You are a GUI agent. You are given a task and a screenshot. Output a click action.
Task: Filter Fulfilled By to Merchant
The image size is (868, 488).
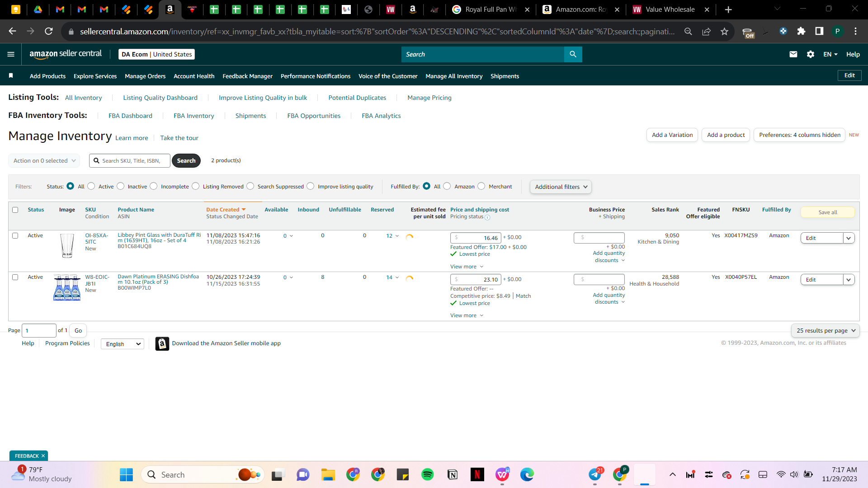pyautogui.click(x=481, y=186)
